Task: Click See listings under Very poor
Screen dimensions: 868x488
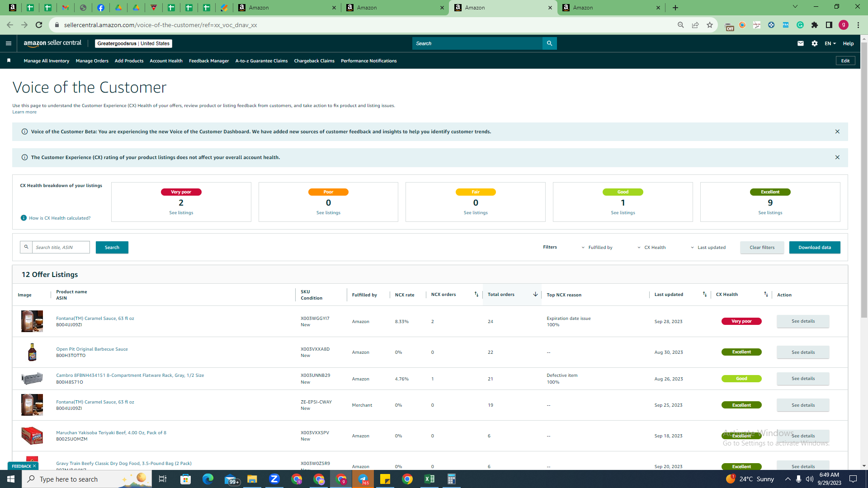Action: [x=181, y=212]
